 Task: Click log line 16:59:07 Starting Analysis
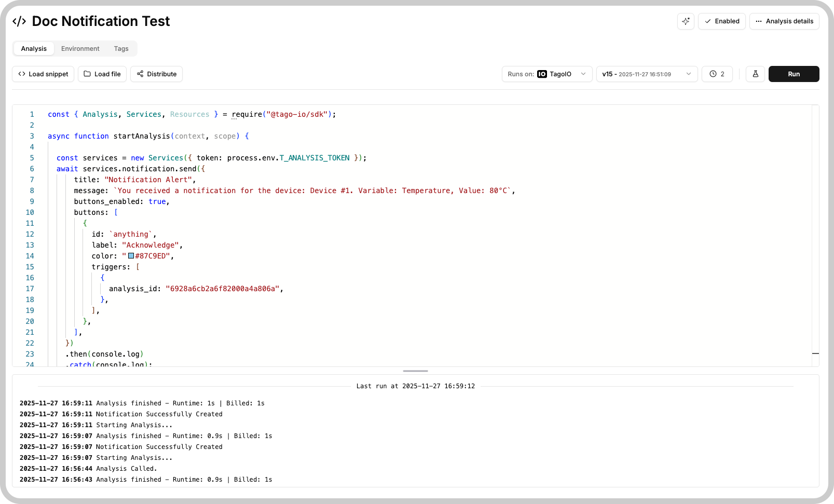coord(96,458)
